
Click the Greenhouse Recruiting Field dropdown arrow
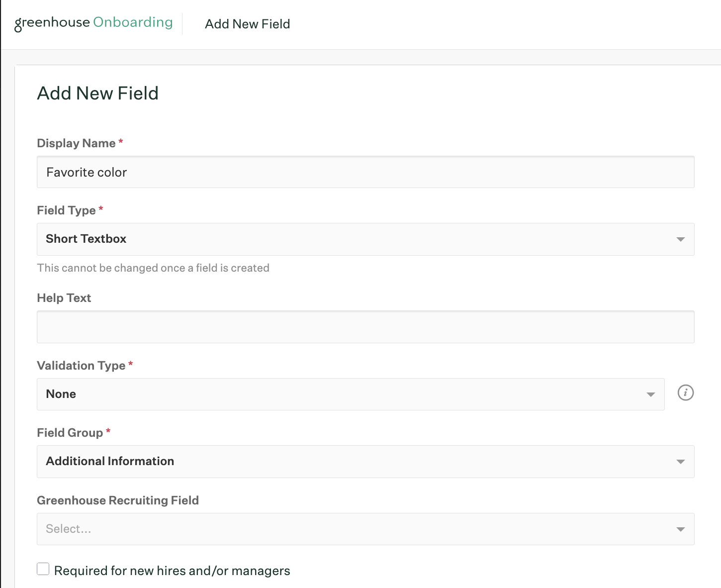tap(680, 529)
